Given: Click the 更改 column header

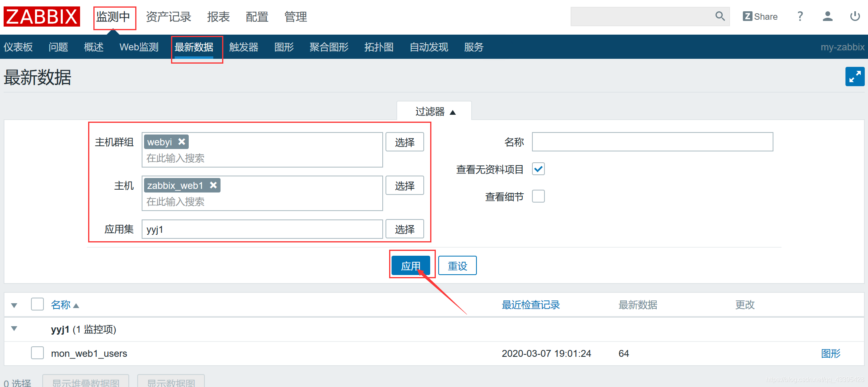Looking at the screenshot, I should 745,305.
